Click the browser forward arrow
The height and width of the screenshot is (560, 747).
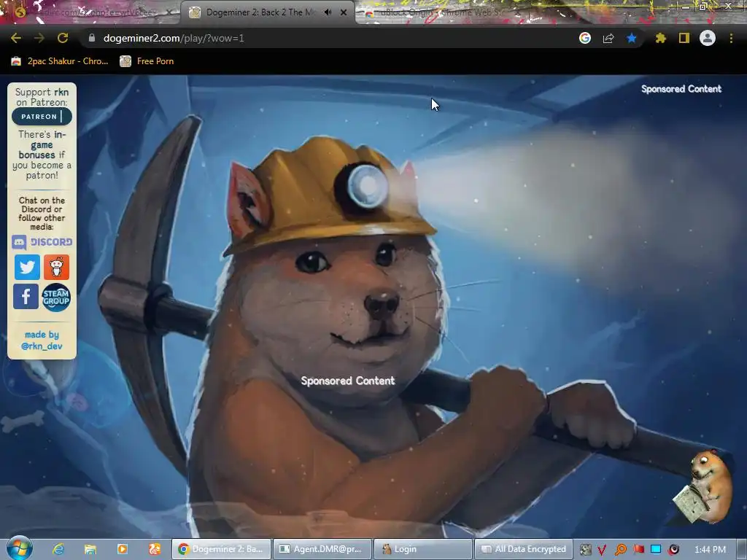39,38
